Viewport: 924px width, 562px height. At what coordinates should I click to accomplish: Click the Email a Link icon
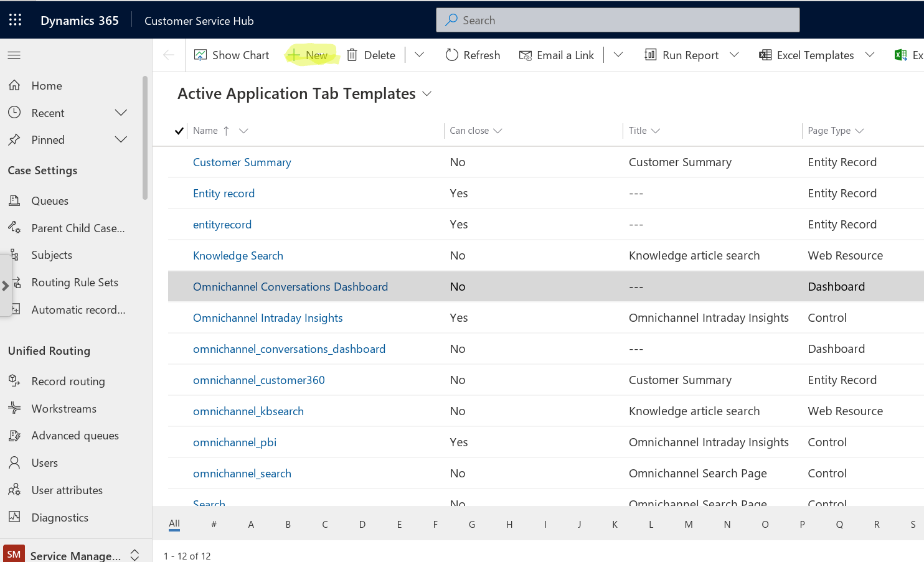click(x=525, y=55)
